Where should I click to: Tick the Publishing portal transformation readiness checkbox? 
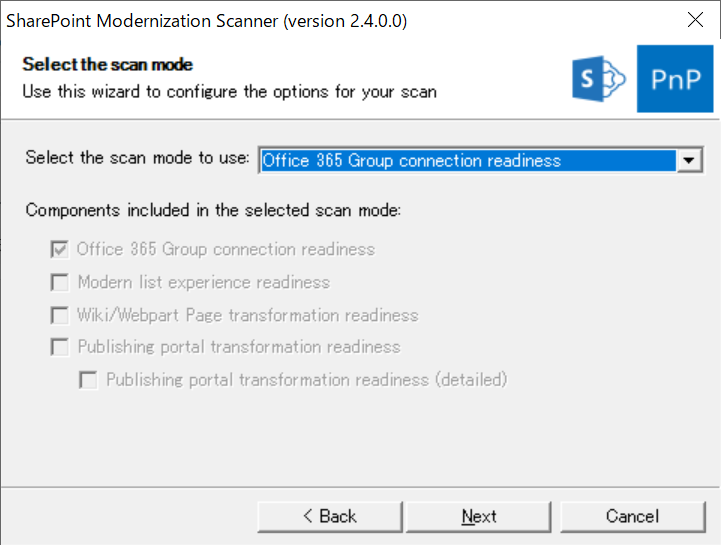(60, 347)
